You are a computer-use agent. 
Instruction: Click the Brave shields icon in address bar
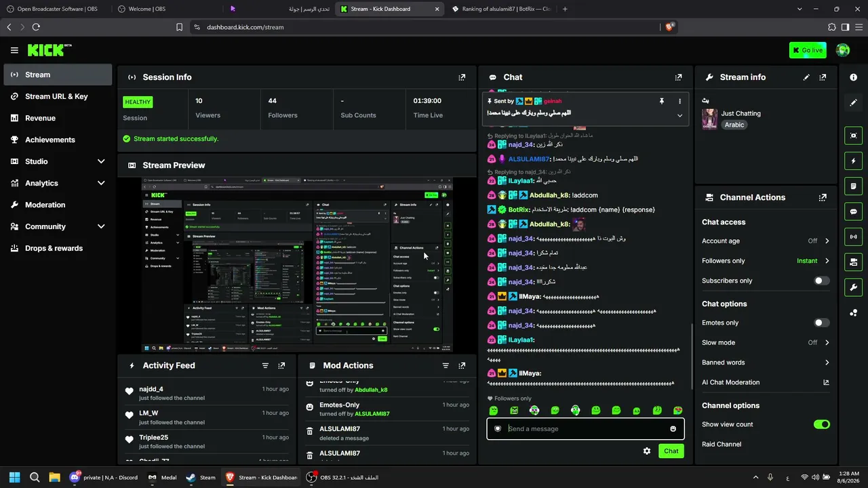pos(670,27)
